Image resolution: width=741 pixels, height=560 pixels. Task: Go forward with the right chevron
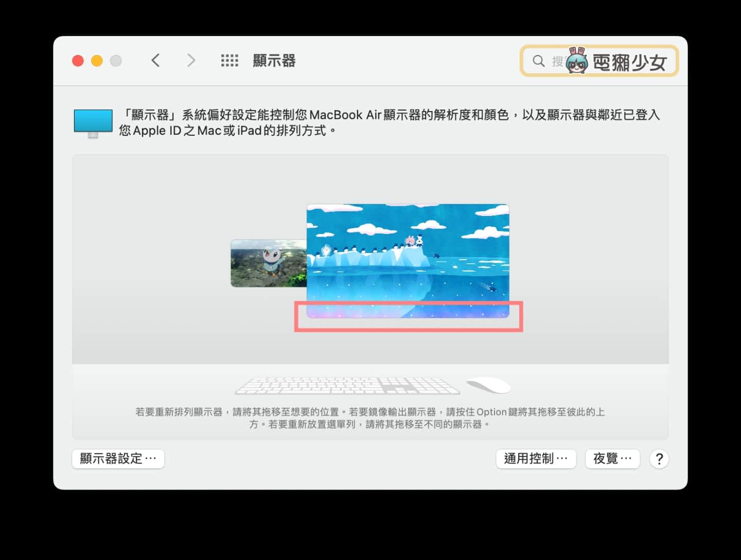191,61
